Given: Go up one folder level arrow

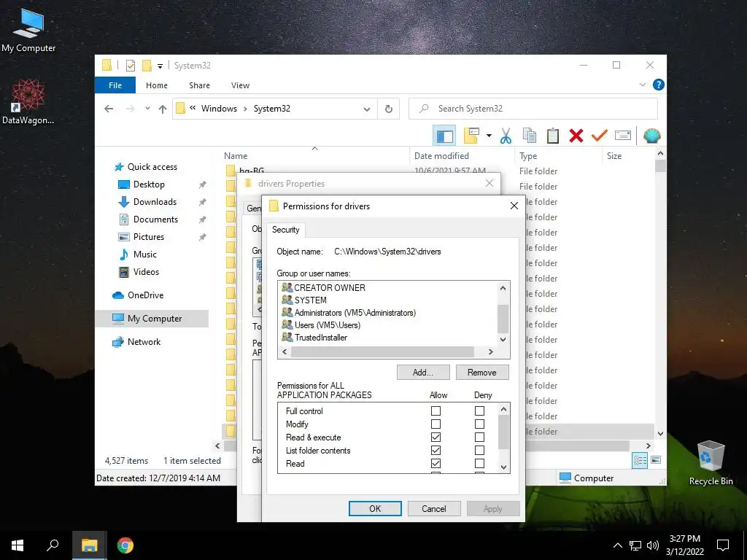Looking at the screenshot, I should point(163,109).
